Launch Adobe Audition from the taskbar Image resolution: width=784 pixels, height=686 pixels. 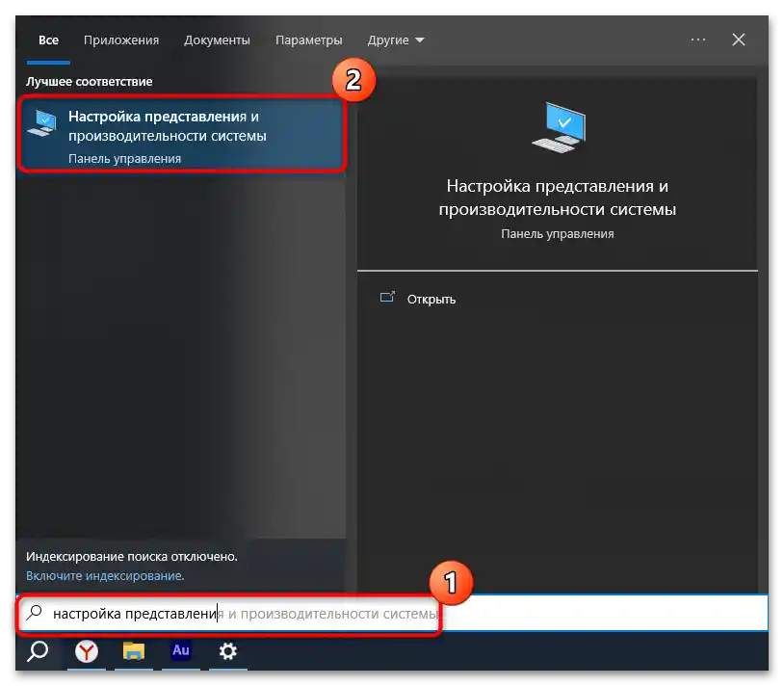(x=180, y=652)
